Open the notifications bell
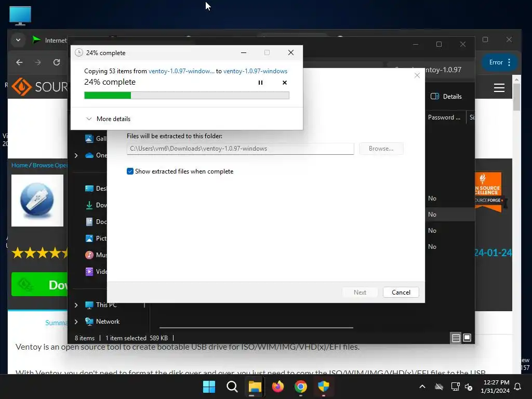 click(x=518, y=387)
